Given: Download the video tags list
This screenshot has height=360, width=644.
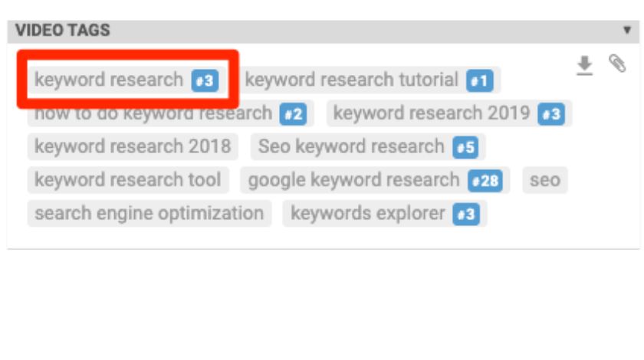Looking at the screenshot, I should (x=584, y=66).
